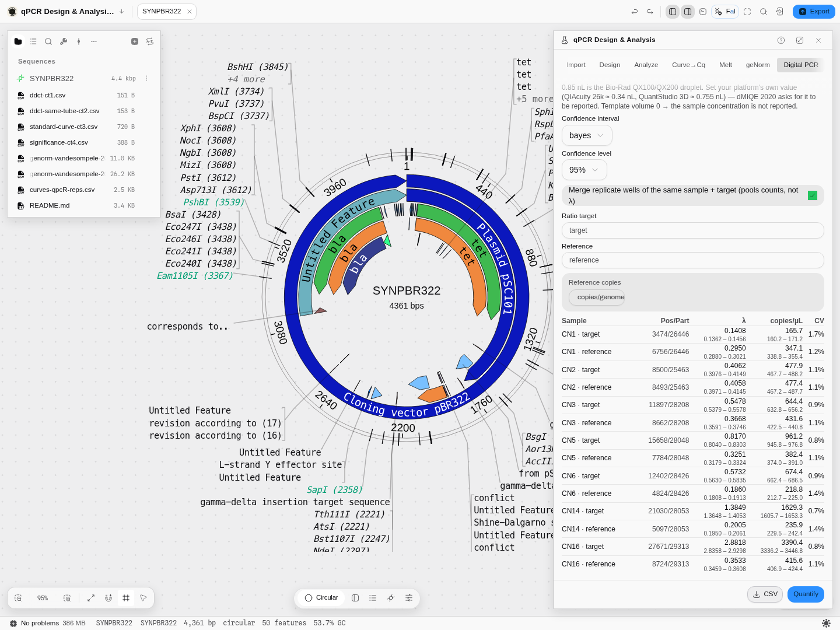
Task: Select the copies/genome reference option
Action: [x=597, y=297]
